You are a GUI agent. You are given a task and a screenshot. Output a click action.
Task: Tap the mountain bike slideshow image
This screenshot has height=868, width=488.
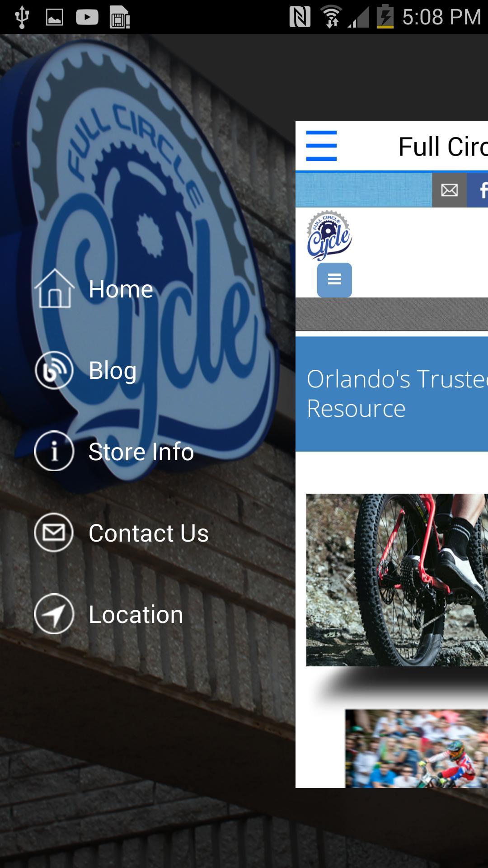[x=397, y=580]
